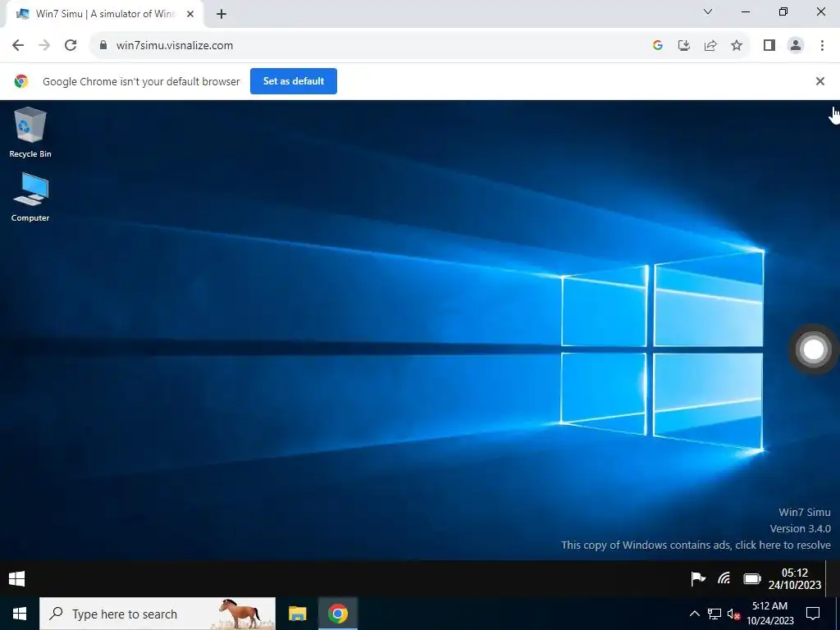Go back in Chrome
840x630 pixels.
coord(18,45)
